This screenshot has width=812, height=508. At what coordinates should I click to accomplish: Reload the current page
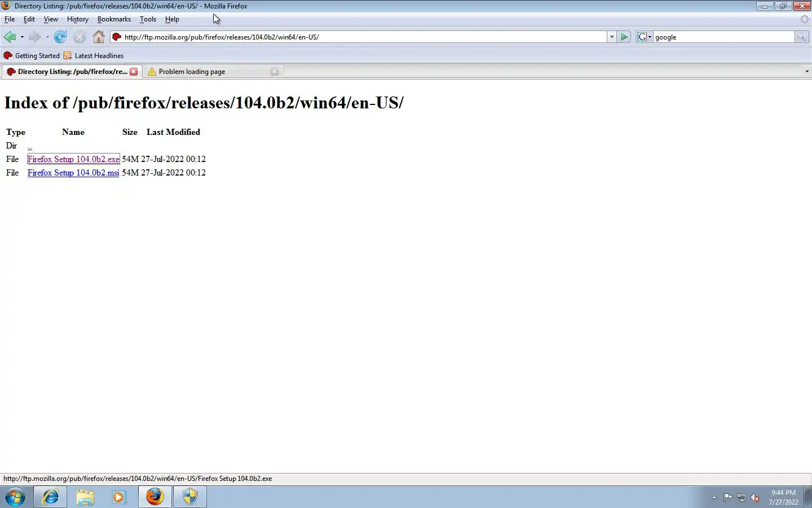click(x=60, y=37)
